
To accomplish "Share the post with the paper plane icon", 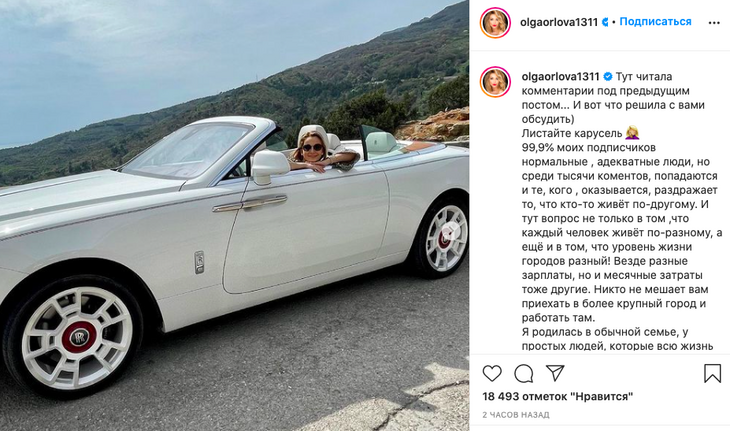I will [x=555, y=373].
